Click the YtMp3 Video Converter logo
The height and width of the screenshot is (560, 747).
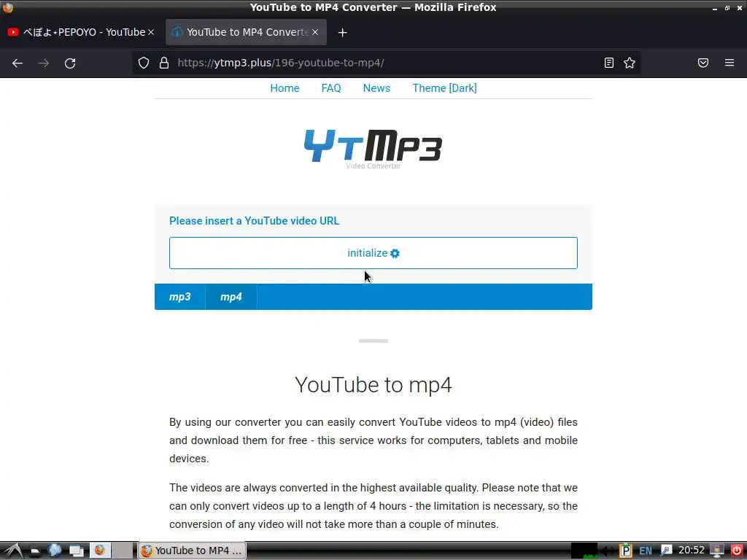coord(373,149)
